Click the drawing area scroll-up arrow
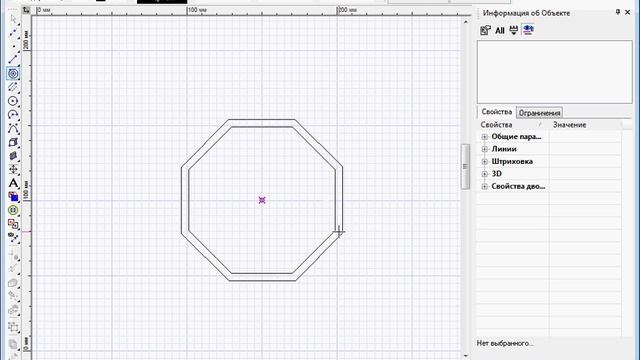 (x=466, y=21)
